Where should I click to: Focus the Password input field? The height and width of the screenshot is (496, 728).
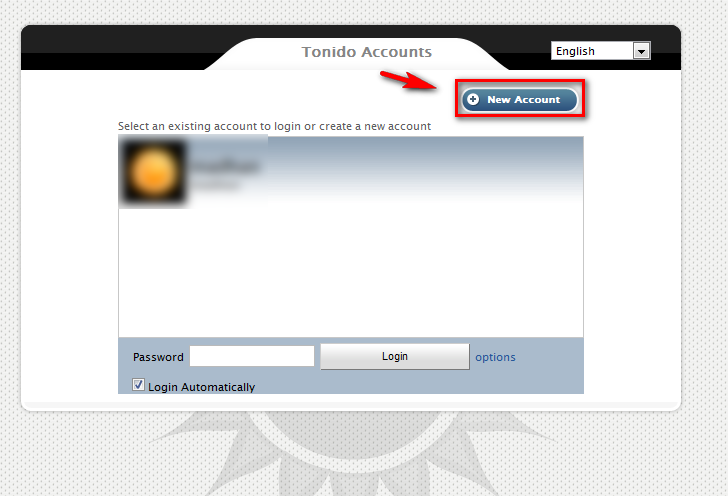click(x=252, y=356)
